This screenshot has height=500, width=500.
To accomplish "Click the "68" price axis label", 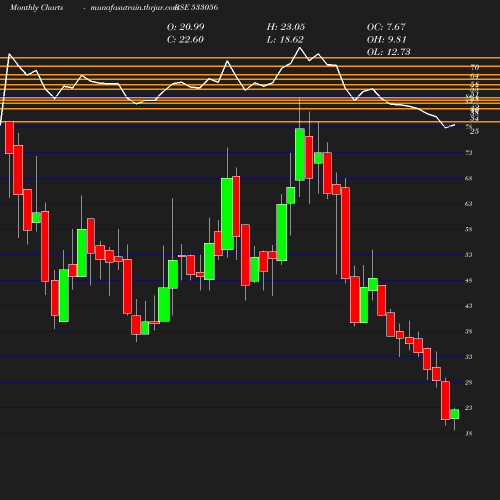I will pos(469,178).
